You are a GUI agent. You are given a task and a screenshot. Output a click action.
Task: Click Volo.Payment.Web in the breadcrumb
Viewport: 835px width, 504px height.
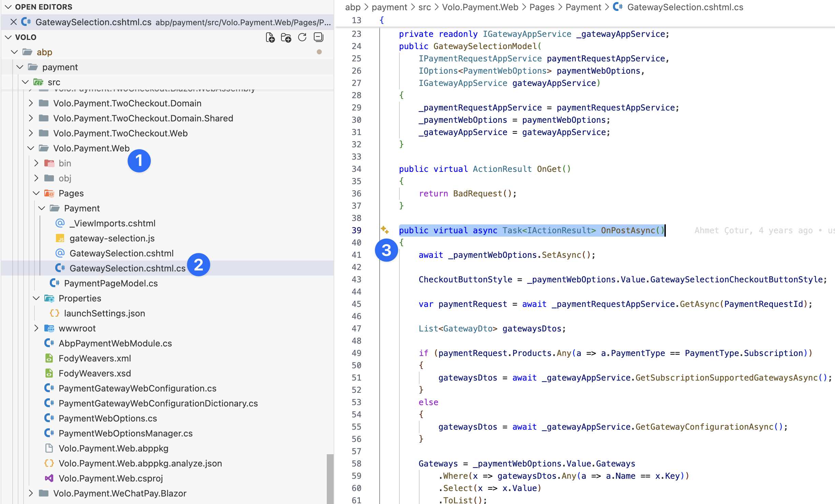point(480,7)
